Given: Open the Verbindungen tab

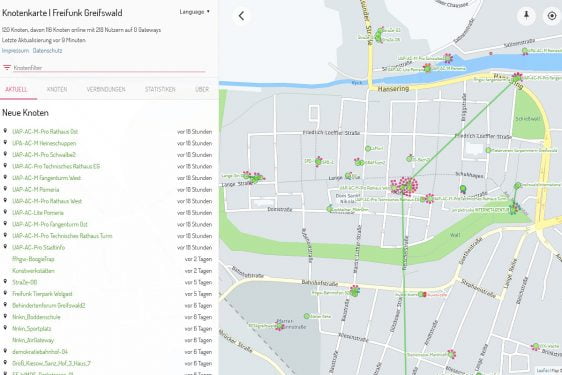Looking at the screenshot, I should pyautogui.click(x=106, y=89).
